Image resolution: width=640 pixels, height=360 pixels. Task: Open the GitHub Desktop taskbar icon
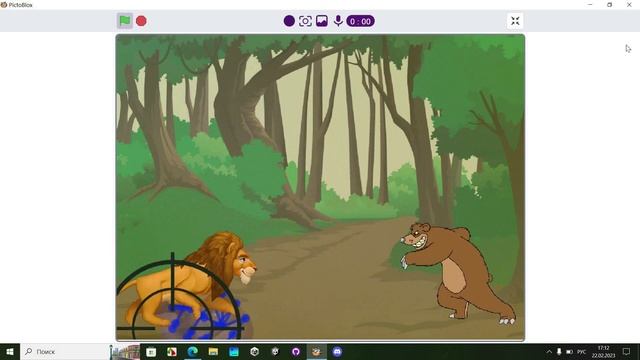pos(296,351)
